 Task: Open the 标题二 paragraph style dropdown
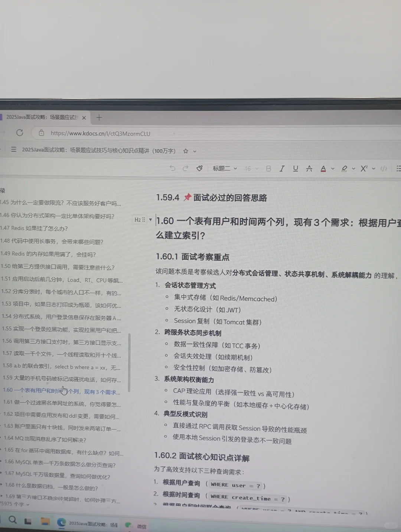click(x=225, y=168)
